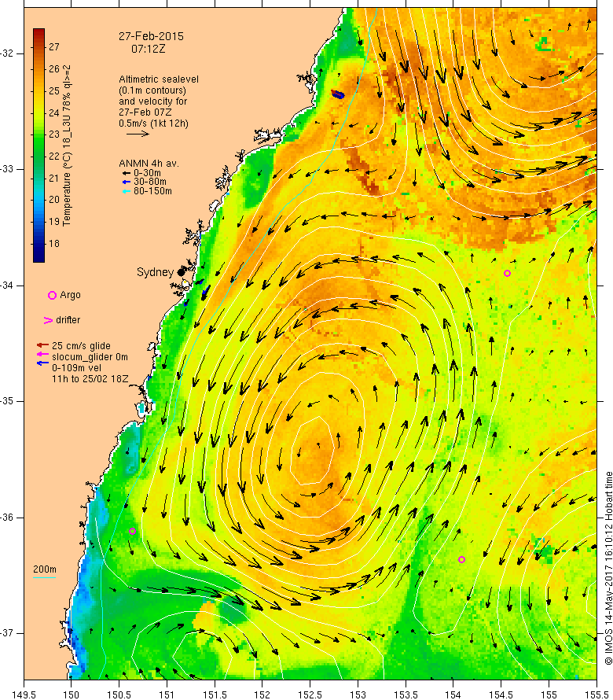Click the 23 degree colorbar tick label

point(54,134)
